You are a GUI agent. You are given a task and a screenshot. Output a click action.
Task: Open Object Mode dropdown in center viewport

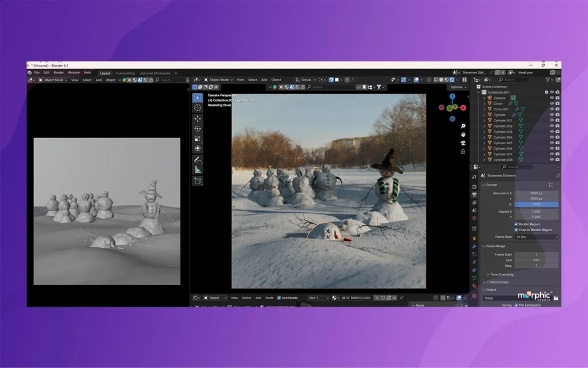coord(219,79)
